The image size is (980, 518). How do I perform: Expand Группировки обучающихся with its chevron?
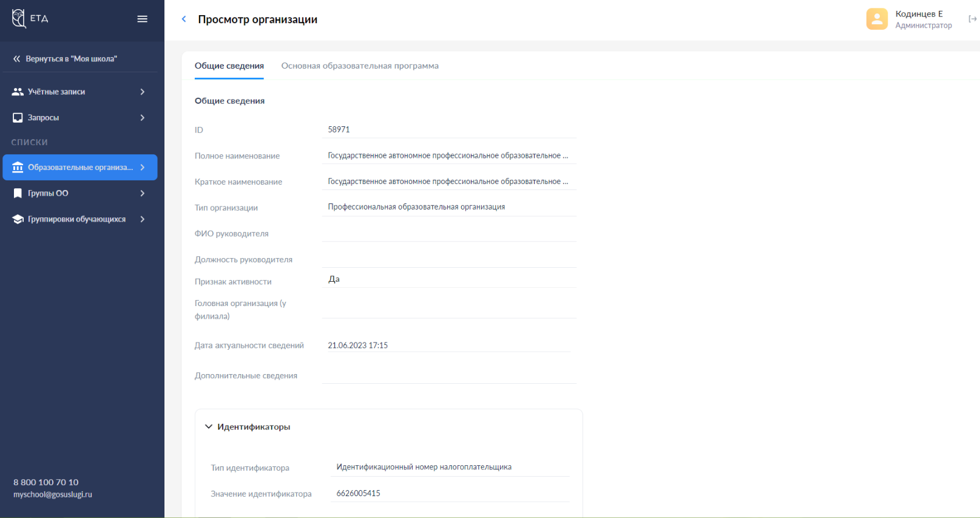tap(143, 219)
